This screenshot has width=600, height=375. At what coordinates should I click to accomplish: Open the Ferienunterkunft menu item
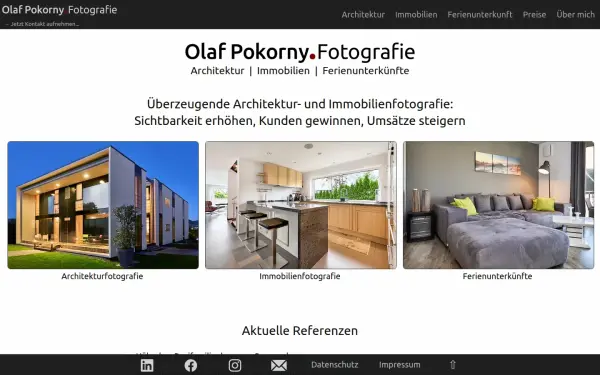(x=480, y=15)
